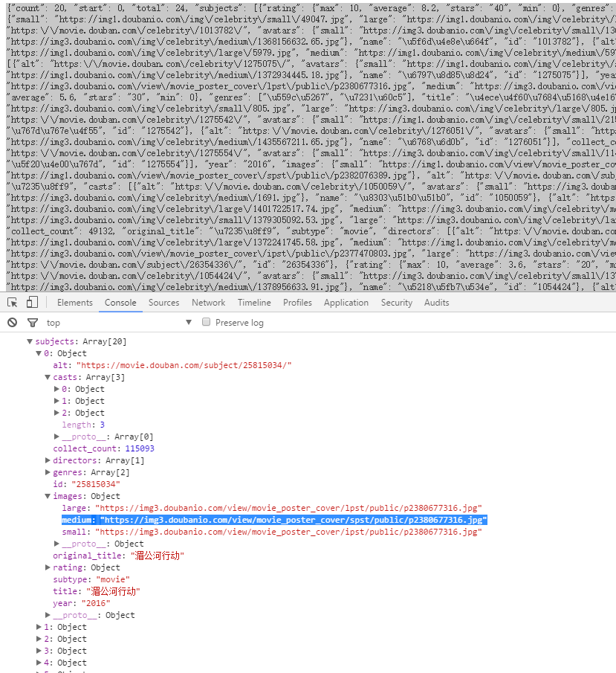Collapse the images Object node

(48, 496)
